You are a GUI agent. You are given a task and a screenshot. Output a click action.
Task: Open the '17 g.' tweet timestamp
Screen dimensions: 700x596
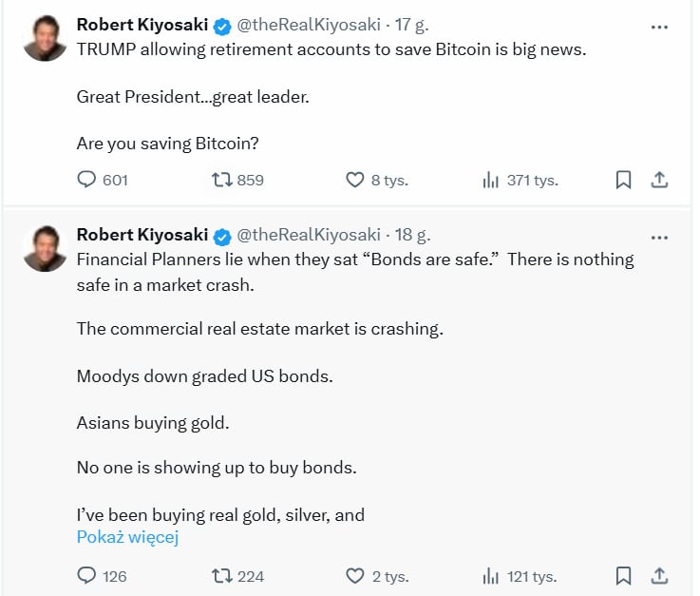(411, 25)
